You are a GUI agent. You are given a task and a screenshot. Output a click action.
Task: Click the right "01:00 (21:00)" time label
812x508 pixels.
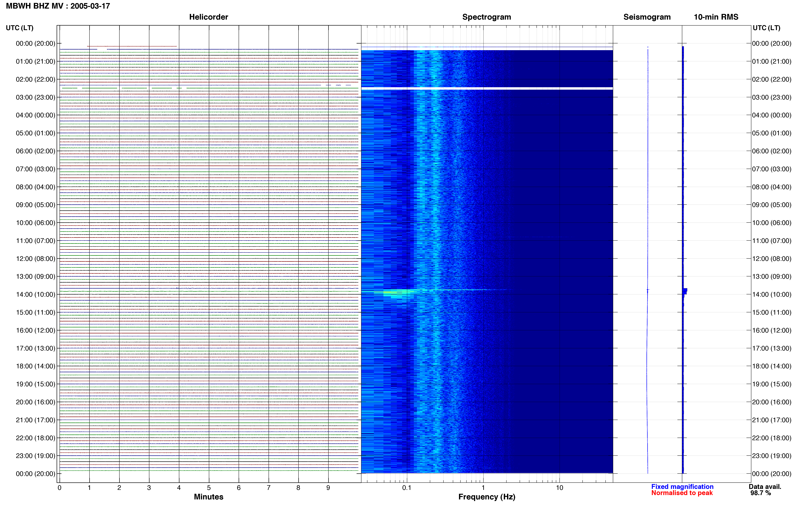(x=772, y=61)
